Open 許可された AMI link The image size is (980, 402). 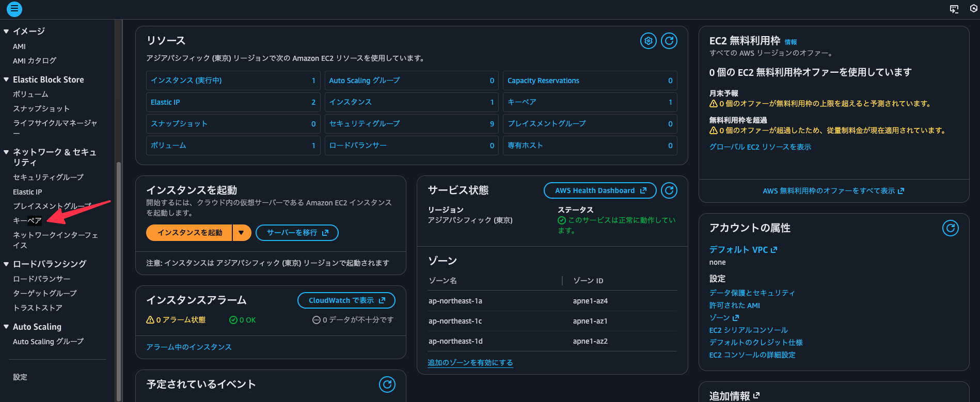point(735,305)
